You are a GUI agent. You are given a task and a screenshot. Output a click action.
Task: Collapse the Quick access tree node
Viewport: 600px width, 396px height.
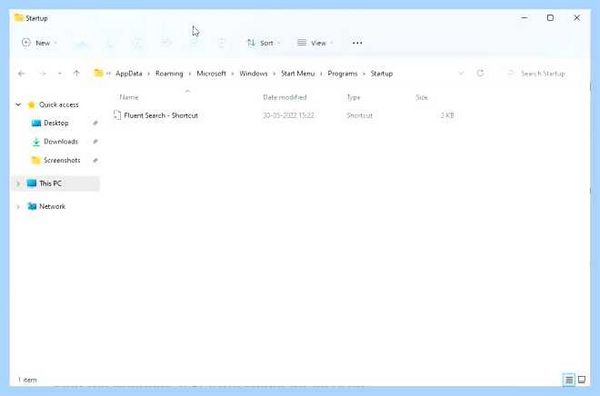point(18,104)
